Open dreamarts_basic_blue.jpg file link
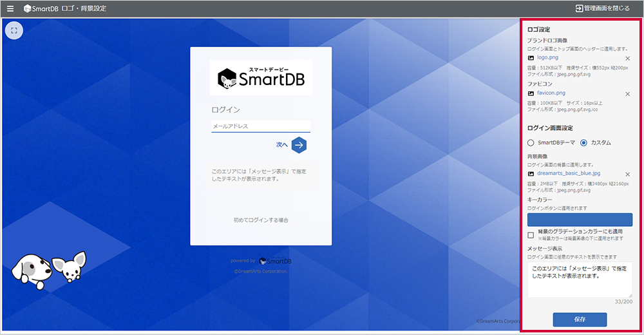 click(x=569, y=173)
